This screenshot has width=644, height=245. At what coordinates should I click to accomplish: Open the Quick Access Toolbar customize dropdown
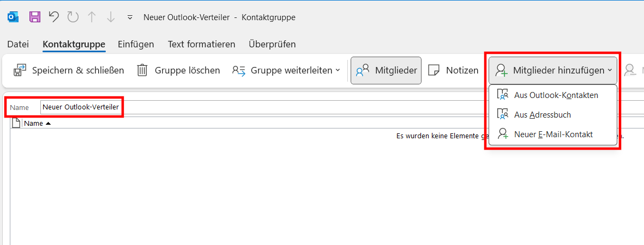pyautogui.click(x=130, y=17)
